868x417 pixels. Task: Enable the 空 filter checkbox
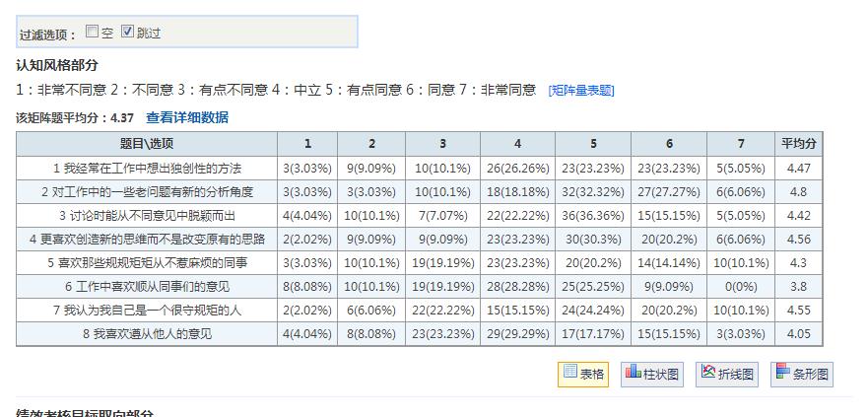coord(93,32)
